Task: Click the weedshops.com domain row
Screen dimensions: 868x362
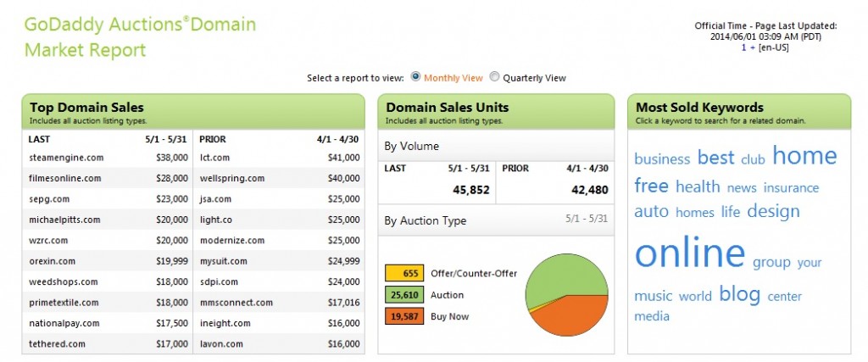Action: point(63,281)
